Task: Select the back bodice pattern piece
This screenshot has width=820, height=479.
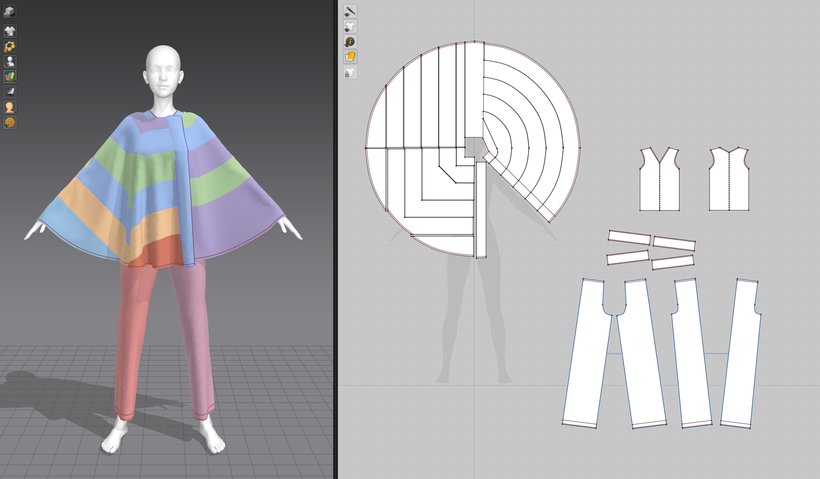Action: pyautogui.click(x=729, y=179)
